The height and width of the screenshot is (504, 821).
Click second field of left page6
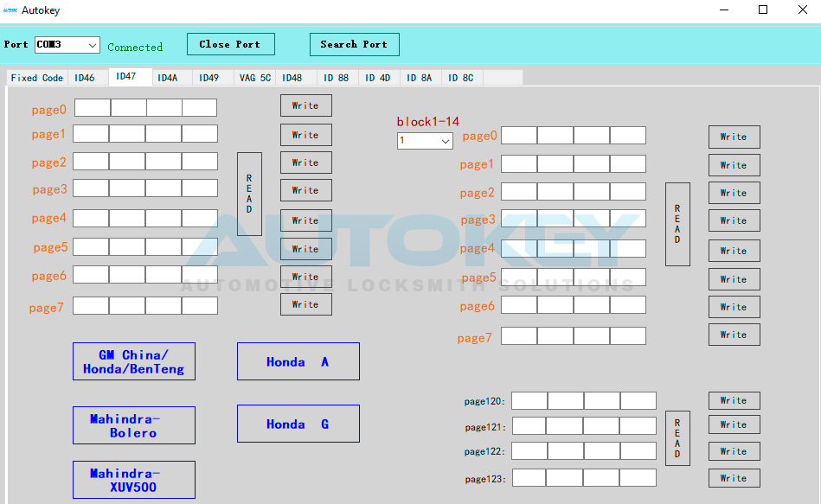[127, 275]
